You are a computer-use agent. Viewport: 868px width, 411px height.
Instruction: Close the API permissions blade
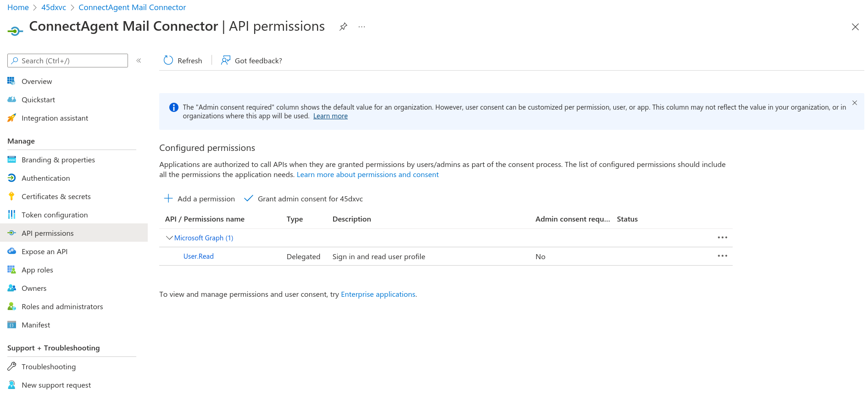tap(855, 27)
